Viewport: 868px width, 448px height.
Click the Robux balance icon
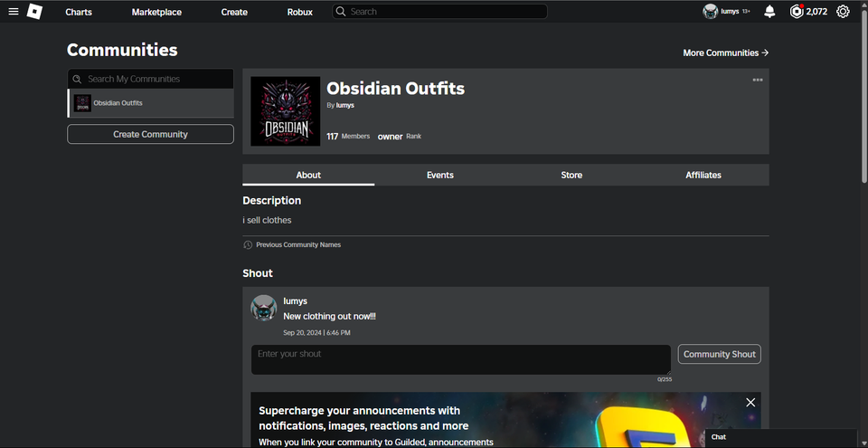point(797,12)
